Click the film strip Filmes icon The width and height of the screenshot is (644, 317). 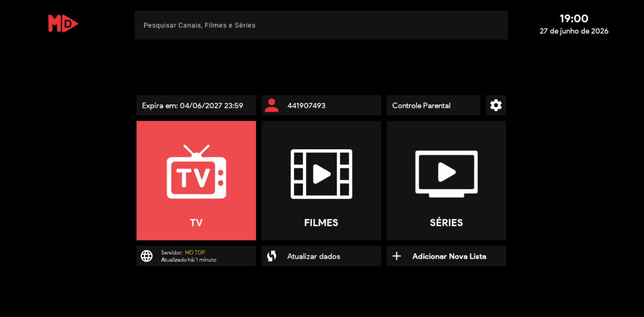point(321,174)
